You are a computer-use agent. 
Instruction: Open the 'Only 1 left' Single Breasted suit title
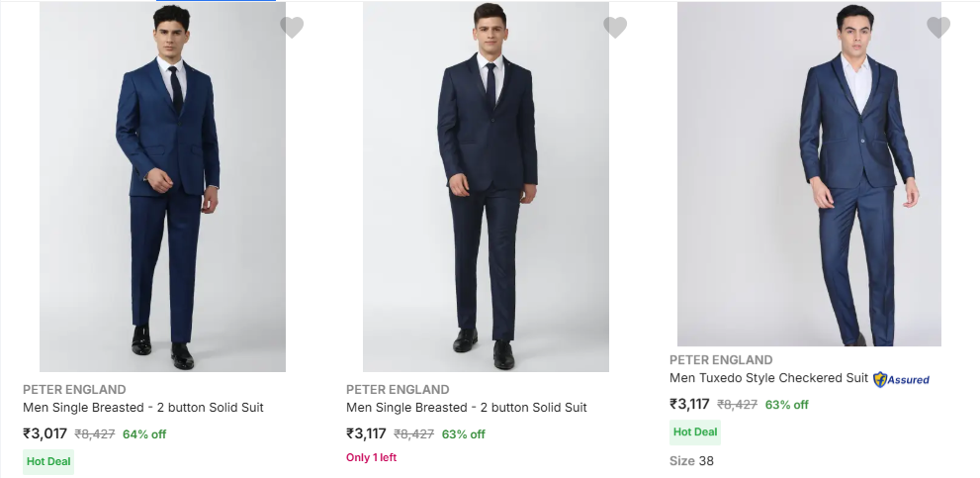467,408
